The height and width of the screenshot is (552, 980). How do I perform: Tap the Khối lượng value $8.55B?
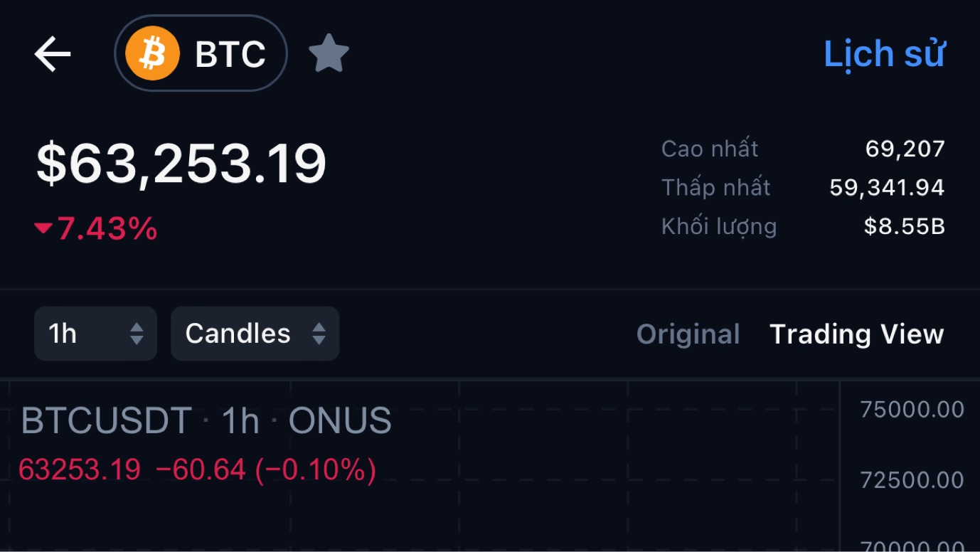pyautogui.click(x=904, y=227)
